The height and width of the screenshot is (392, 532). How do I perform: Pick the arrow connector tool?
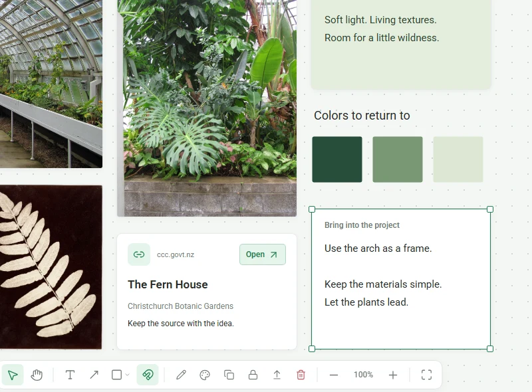click(94, 375)
